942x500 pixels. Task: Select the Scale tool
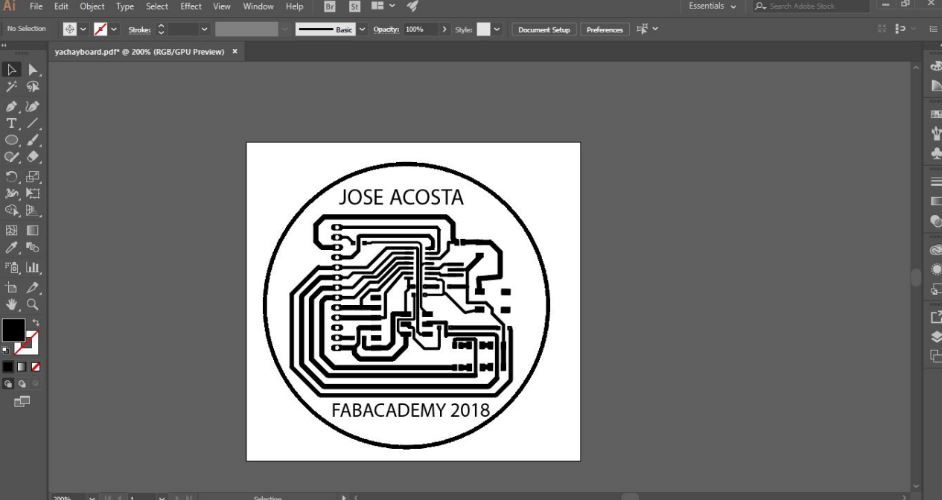pyautogui.click(x=33, y=176)
